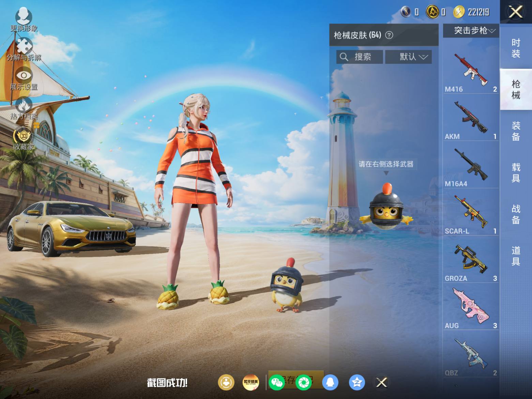Share to the QQ Zone star icon
Viewport: 532px width, 399px height.
click(356, 382)
